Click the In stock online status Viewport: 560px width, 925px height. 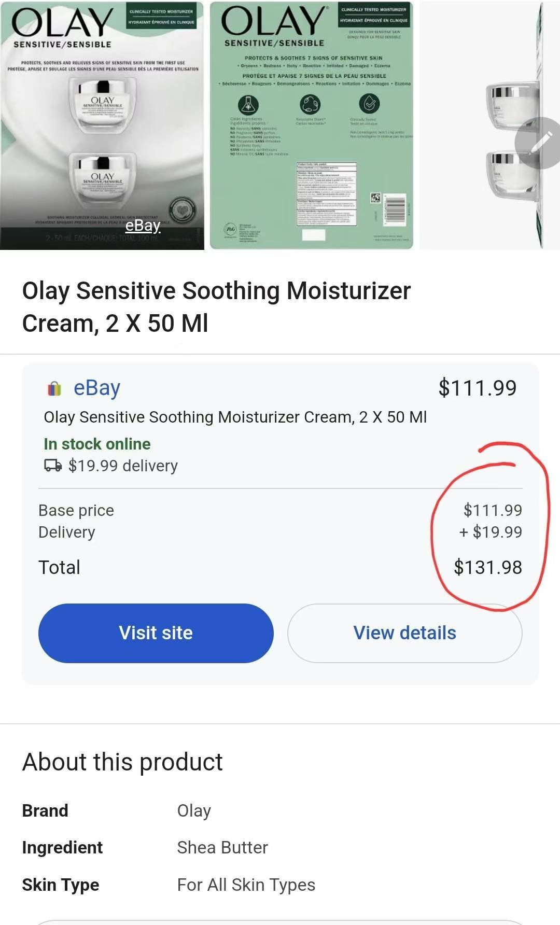[x=97, y=444]
